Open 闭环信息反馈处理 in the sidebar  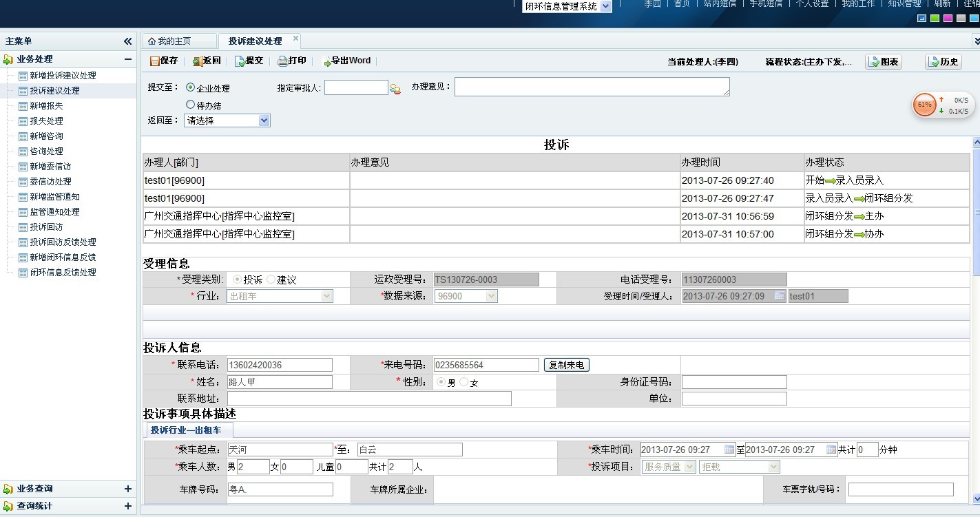pos(63,273)
